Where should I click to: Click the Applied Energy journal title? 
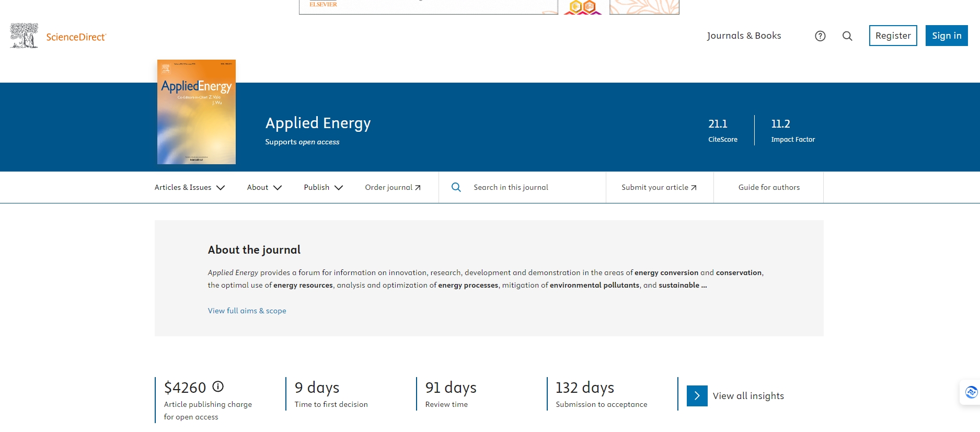318,123
